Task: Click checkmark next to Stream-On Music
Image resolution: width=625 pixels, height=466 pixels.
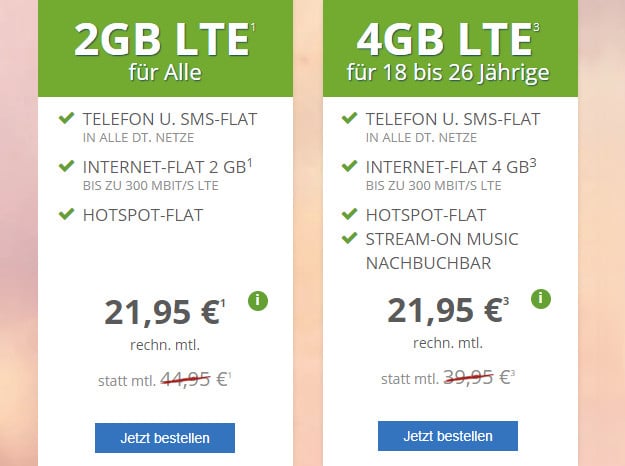Action: click(349, 238)
